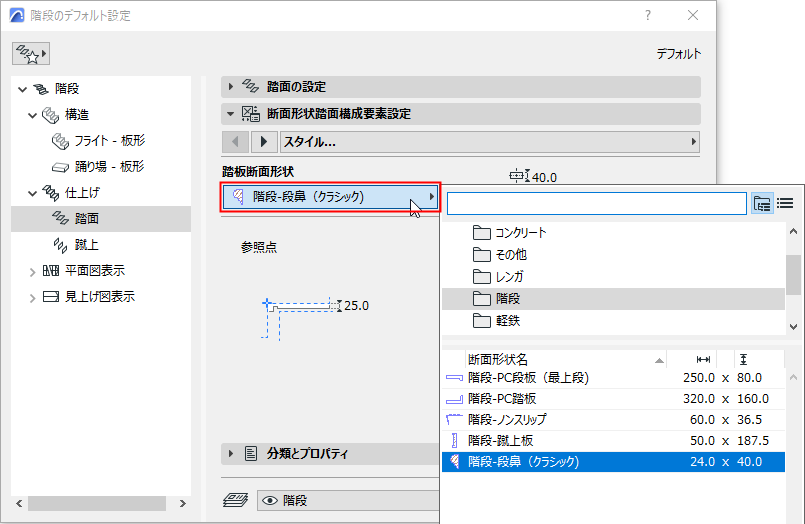805x524 pixels.
Task: Collapse the 階段 root tree node
Action: (22, 89)
